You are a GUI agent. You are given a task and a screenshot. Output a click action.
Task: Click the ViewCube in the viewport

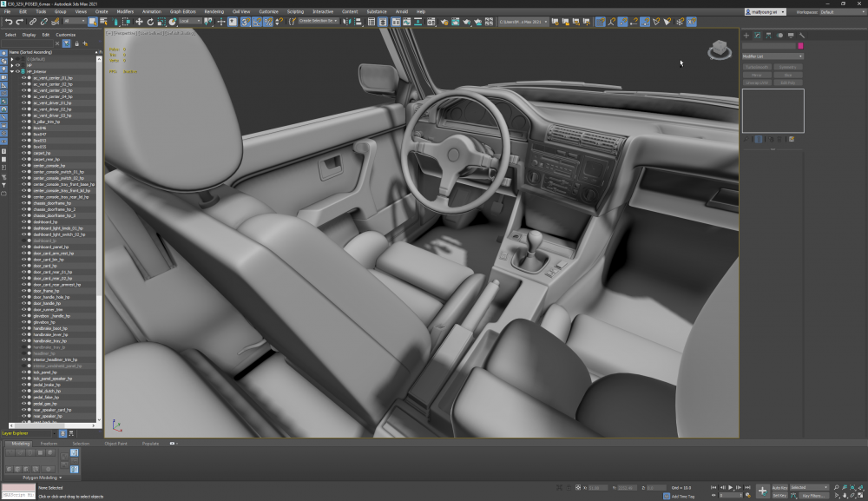(719, 49)
